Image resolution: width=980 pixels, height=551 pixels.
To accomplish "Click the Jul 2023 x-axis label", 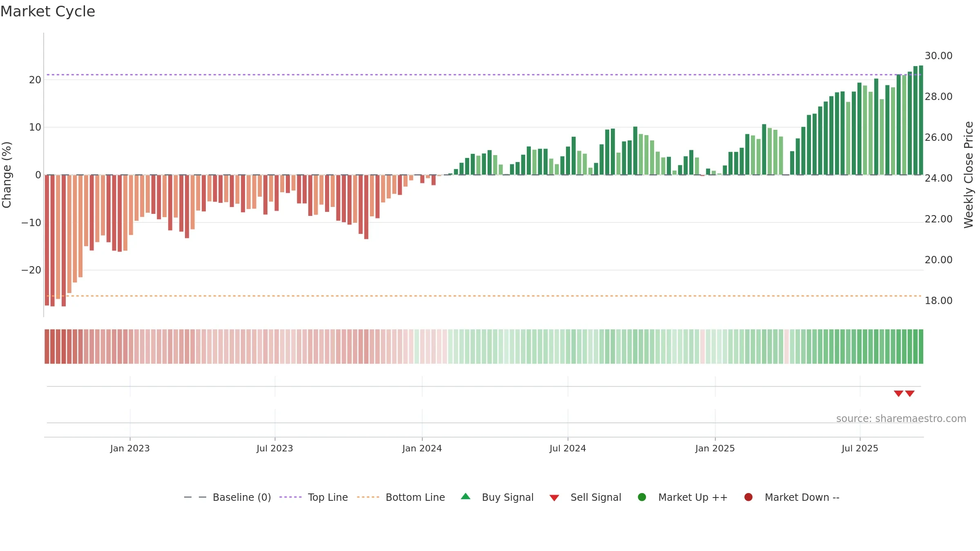I will point(275,448).
